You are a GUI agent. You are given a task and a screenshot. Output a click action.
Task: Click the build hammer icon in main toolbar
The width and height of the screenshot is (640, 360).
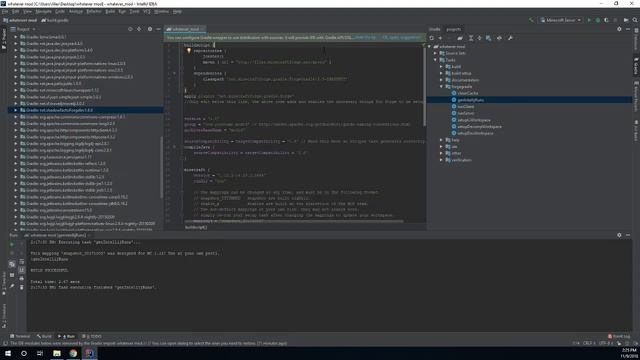[x=531, y=20]
